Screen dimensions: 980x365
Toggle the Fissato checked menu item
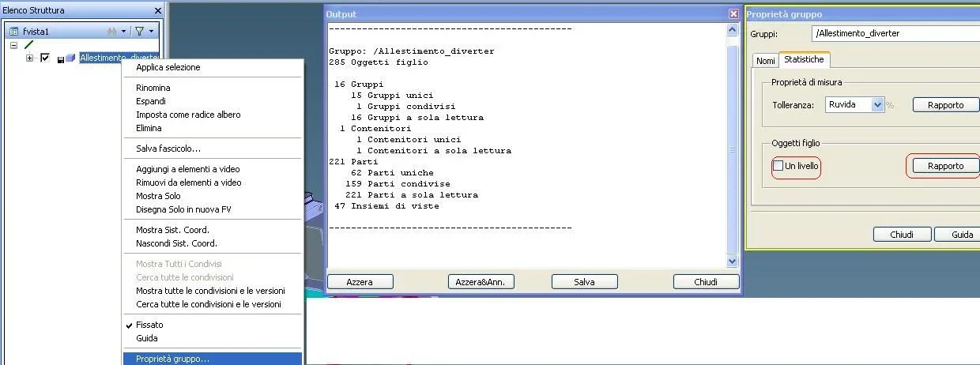149,325
